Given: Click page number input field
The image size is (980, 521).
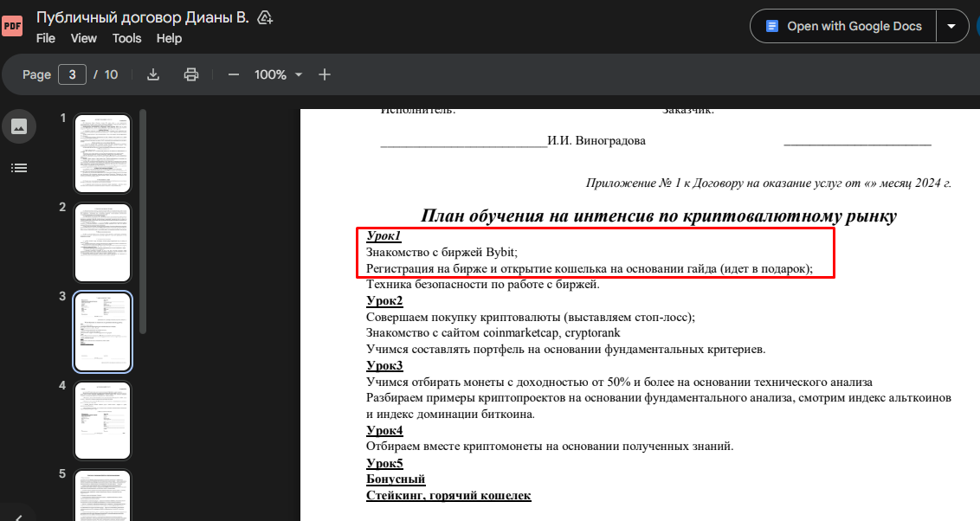Looking at the screenshot, I should (x=72, y=74).
